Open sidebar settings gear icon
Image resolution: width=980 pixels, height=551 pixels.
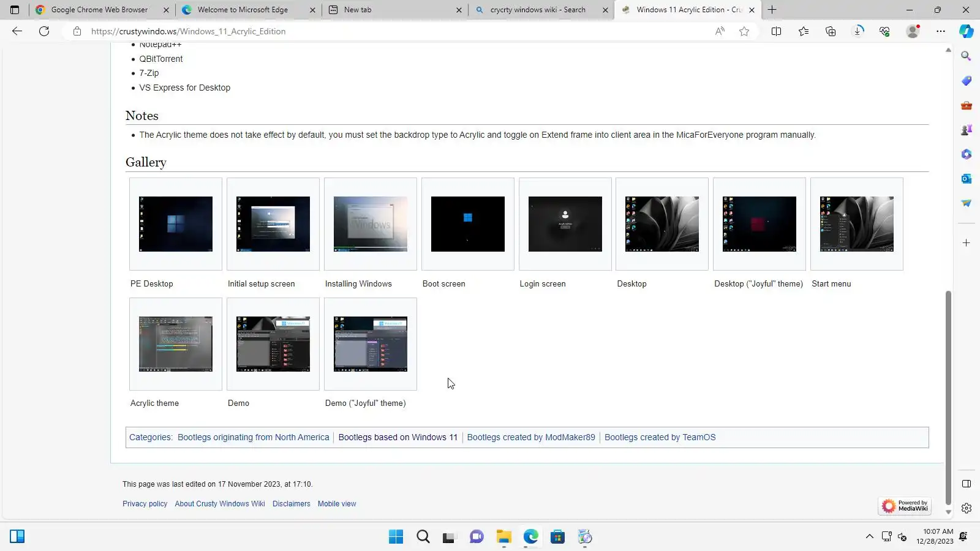966,508
